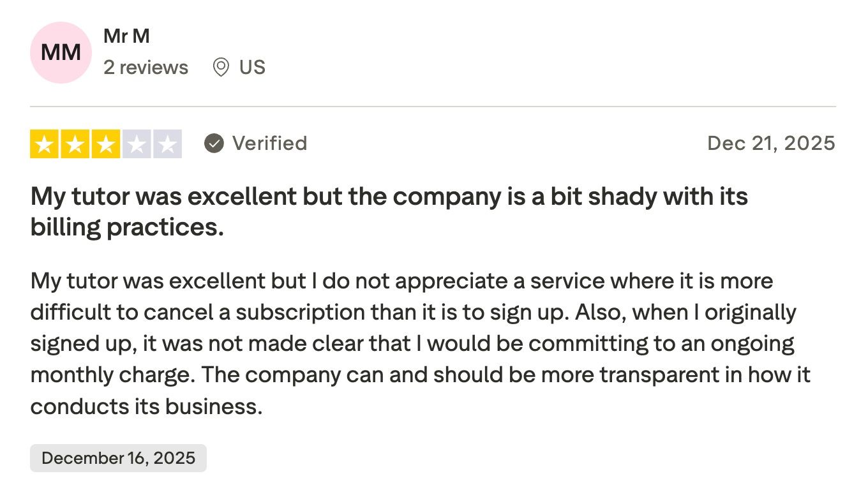Expand the Dec 21, 2025 review date details
Viewport: 868px width, 490px height.
click(x=771, y=143)
